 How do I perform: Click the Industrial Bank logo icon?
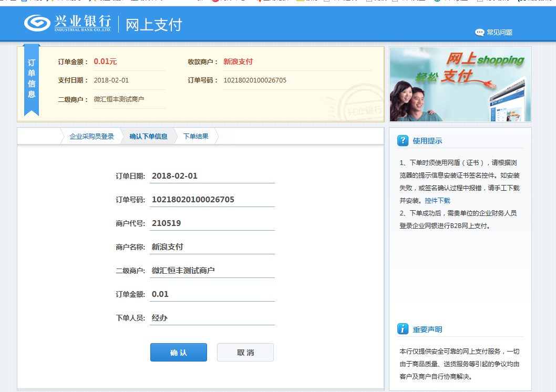(x=37, y=24)
